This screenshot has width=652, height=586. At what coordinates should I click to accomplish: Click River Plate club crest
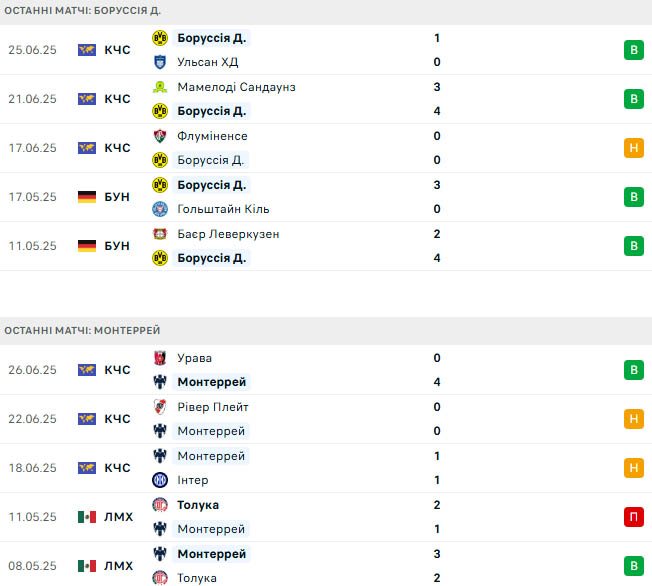pyautogui.click(x=160, y=407)
